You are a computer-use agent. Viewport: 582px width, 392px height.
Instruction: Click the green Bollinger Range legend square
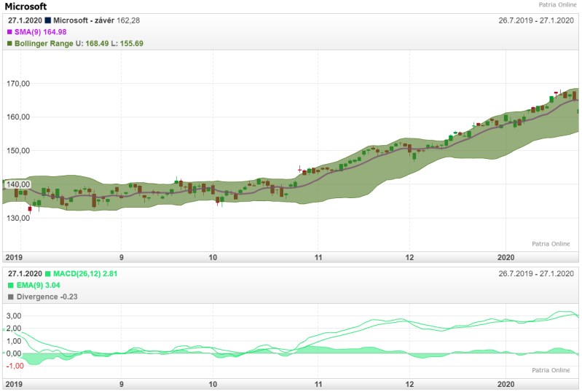tap(10, 44)
